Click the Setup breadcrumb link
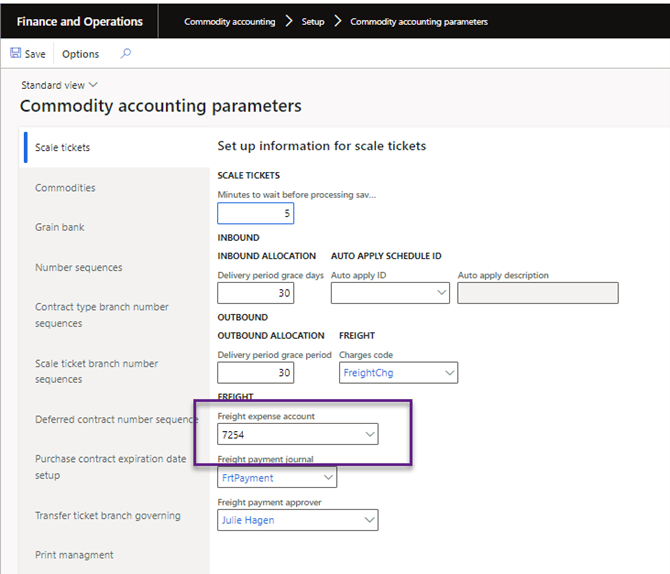The width and height of the screenshot is (670, 574). [x=313, y=22]
